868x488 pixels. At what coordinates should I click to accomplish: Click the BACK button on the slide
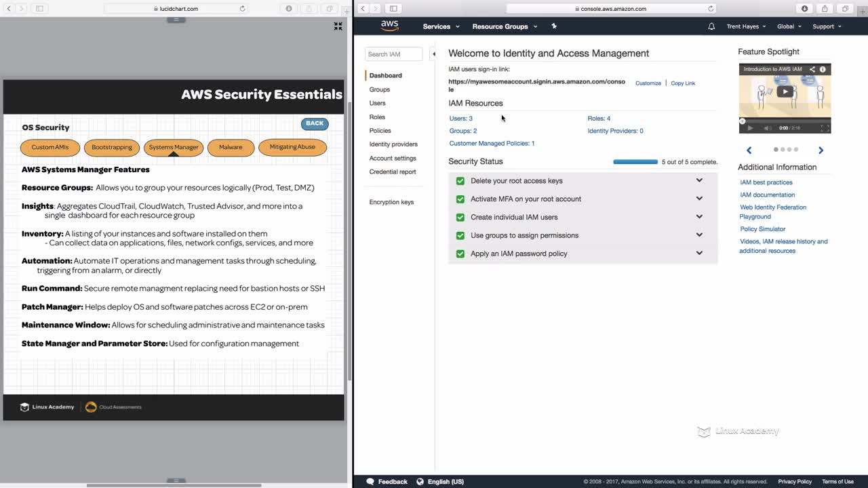coord(315,123)
